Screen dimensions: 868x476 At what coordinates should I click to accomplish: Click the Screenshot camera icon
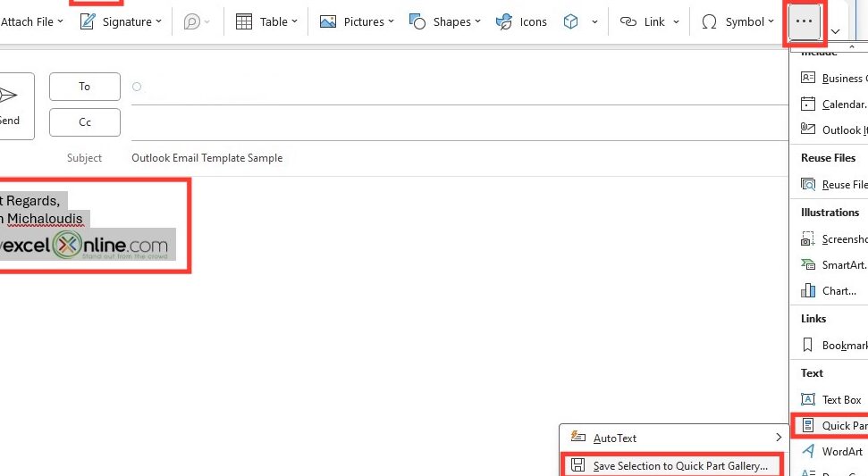click(808, 238)
